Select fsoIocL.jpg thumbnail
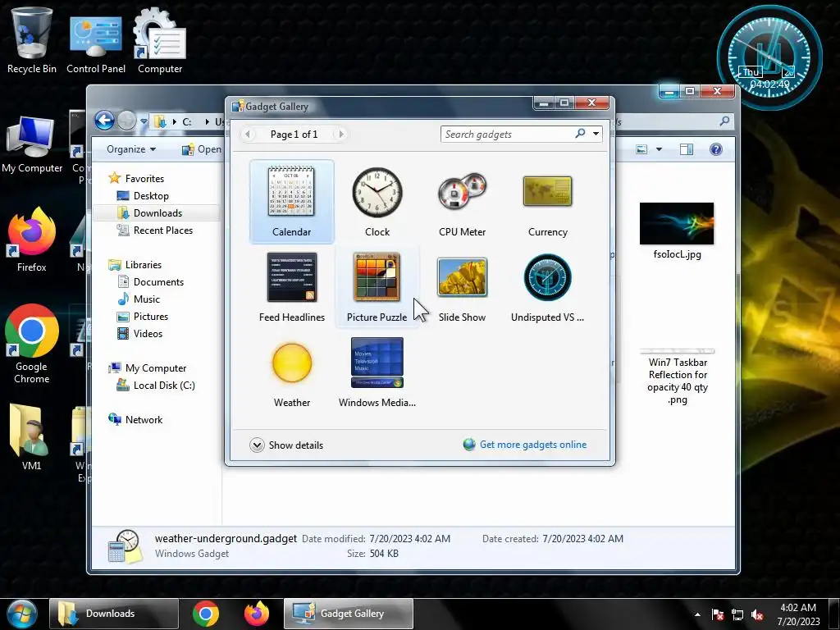Image resolution: width=840 pixels, height=630 pixels. 677,224
